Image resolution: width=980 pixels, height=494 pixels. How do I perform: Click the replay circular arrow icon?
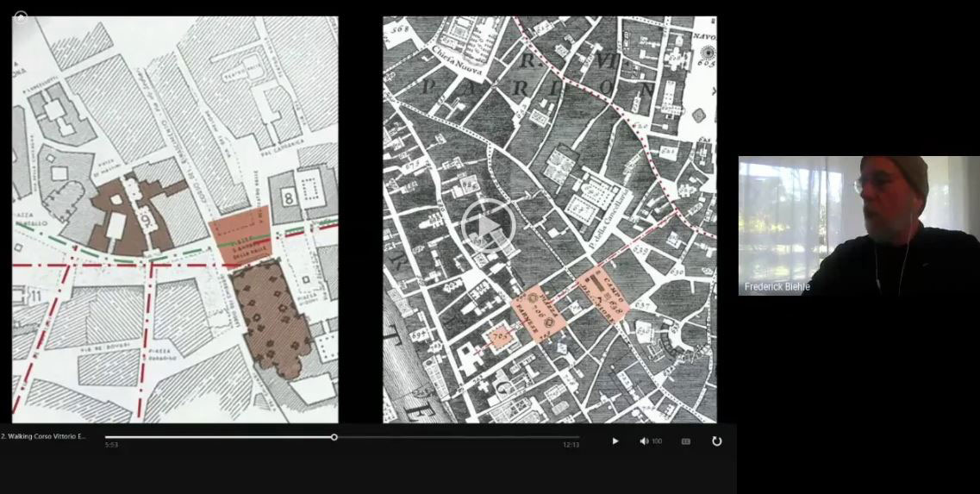(x=717, y=441)
